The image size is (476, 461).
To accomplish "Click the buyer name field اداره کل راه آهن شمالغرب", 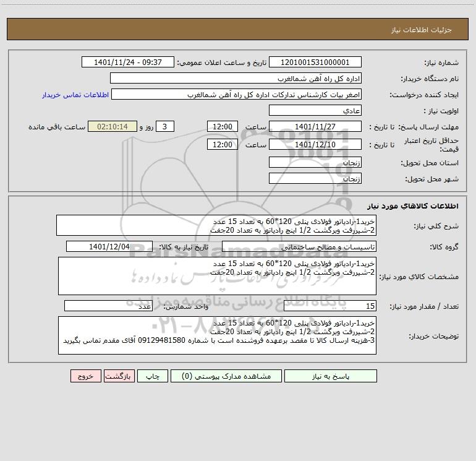I will (236, 79).
